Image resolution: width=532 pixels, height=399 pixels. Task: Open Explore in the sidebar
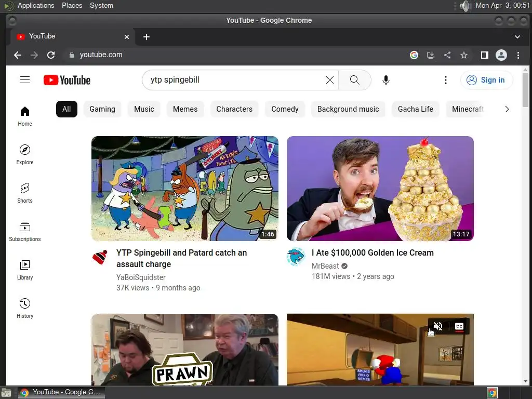25,155
